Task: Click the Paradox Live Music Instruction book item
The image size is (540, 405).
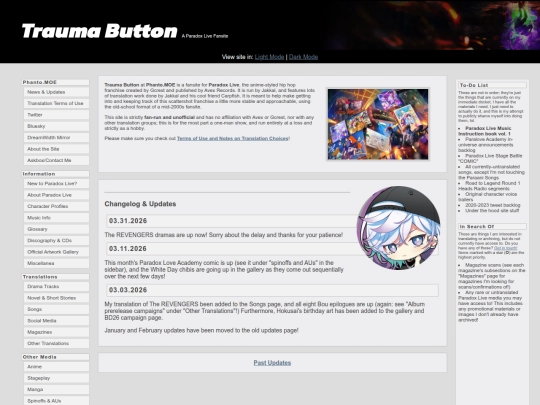Action: click(x=485, y=131)
